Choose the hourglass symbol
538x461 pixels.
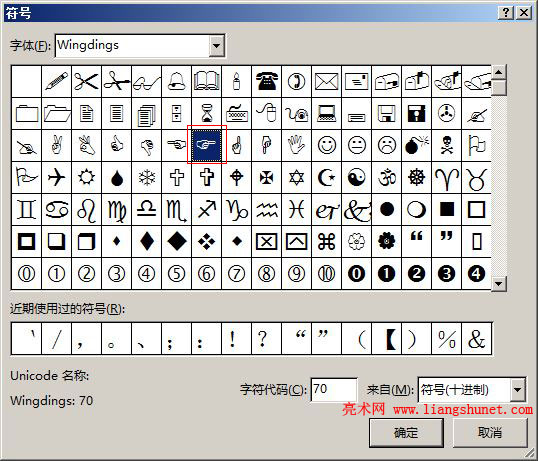(207, 114)
